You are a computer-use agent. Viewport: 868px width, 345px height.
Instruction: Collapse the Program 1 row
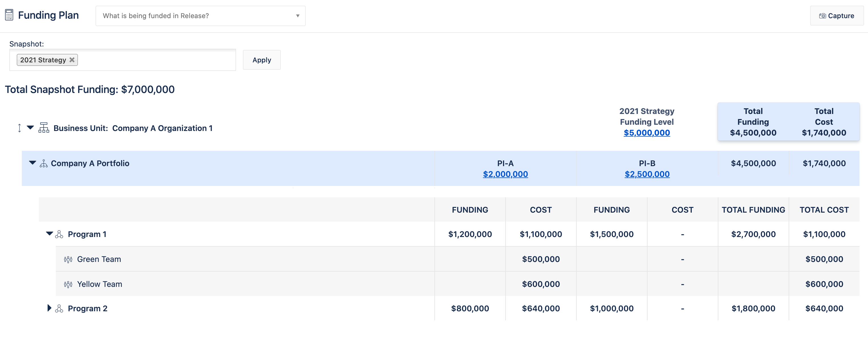49,234
